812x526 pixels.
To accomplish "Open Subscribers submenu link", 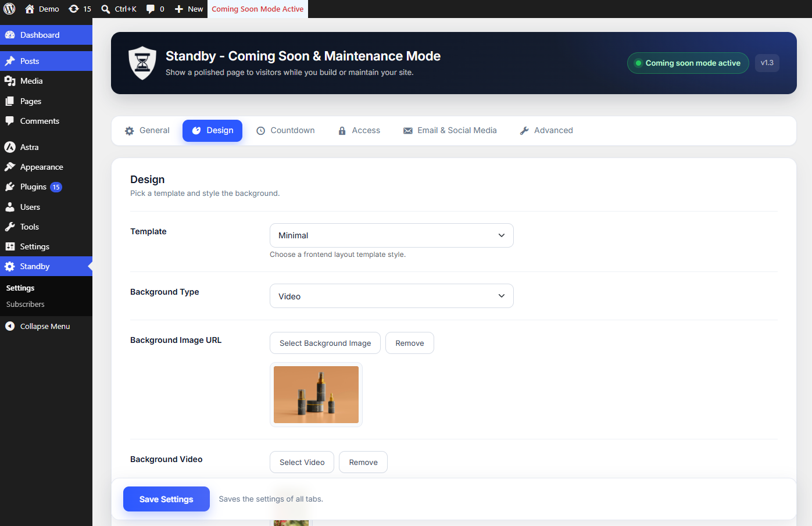I will pyautogui.click(x=26, y=304).
